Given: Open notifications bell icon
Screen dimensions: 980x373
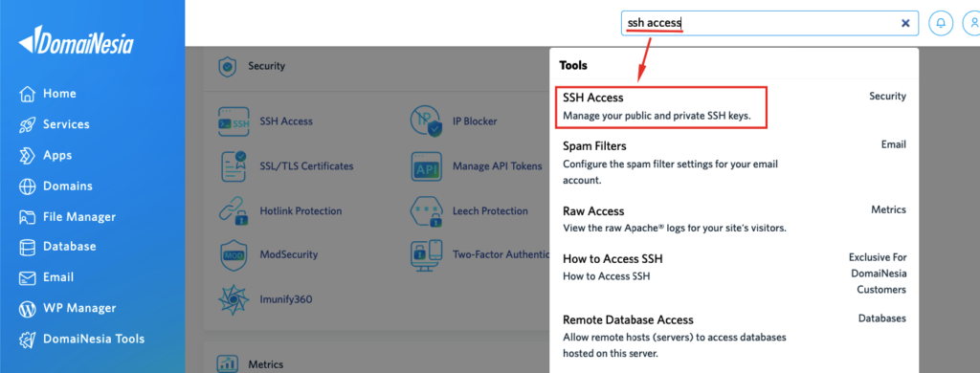Looking at the screenshot, I should coord(941,23).
